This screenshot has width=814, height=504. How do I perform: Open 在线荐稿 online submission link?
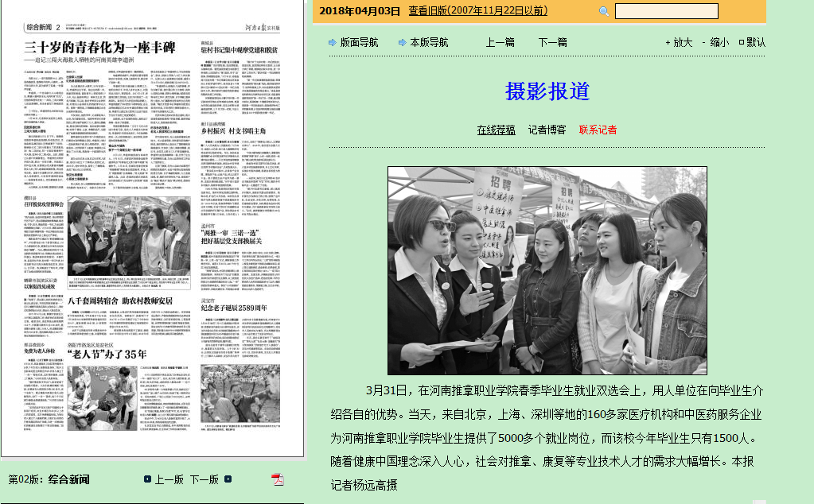[x=496, y=130]
